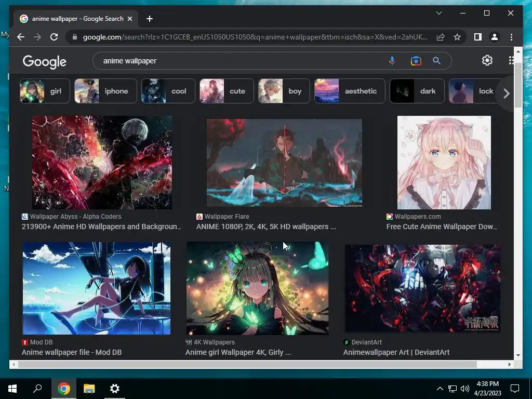Image resolution: width=532 pixels, height=399 pixels.
Task: Open 'ANIME 1080P, 2K, 4K, 5K HD wallpapers' link
Action: (266, 227)
